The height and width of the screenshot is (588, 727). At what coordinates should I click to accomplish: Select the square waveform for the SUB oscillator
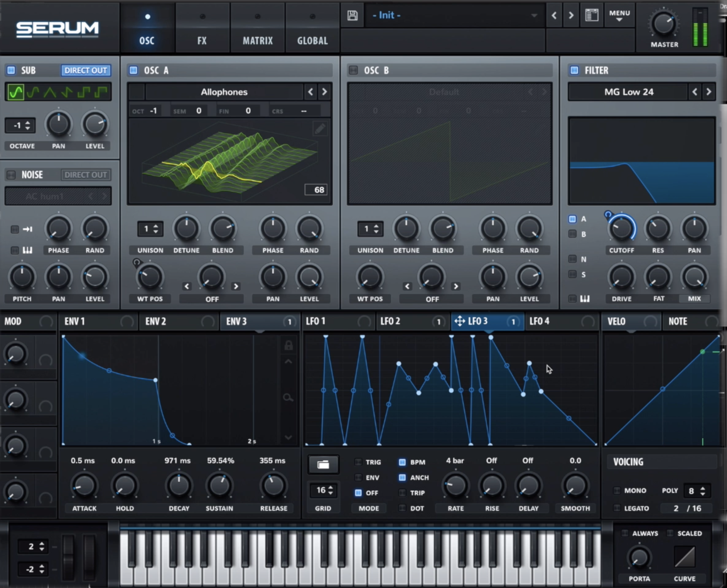click(x=84, y=91)
